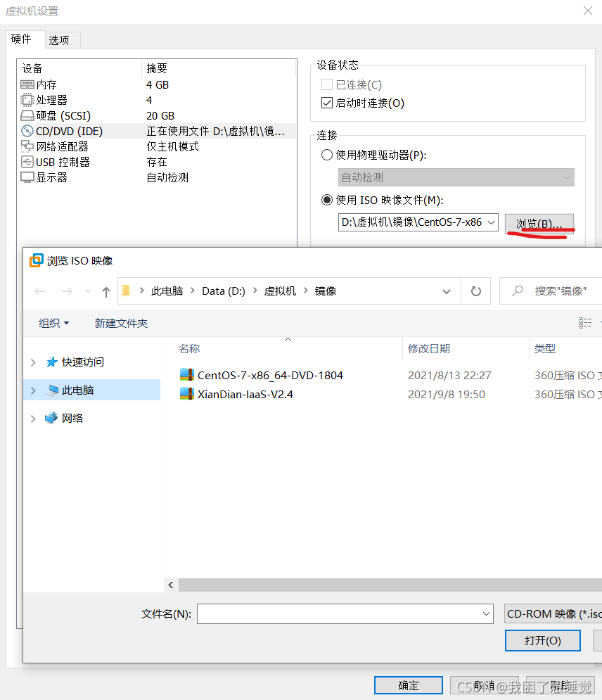
Task: Click the horizontal scrollbar left arrow
Action: (x=170, y=585)
